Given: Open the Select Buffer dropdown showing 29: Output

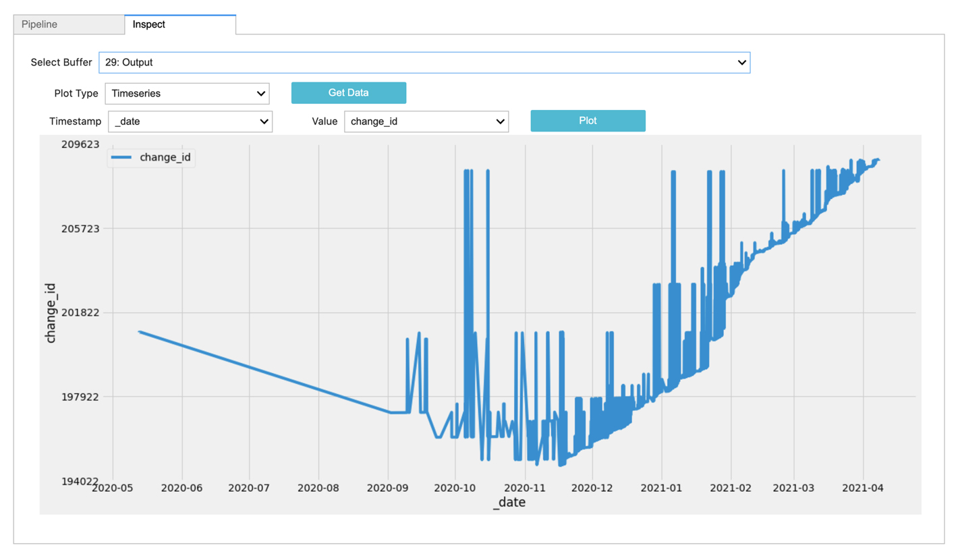Looking at the screenshot, I should [x=424, y=62].
